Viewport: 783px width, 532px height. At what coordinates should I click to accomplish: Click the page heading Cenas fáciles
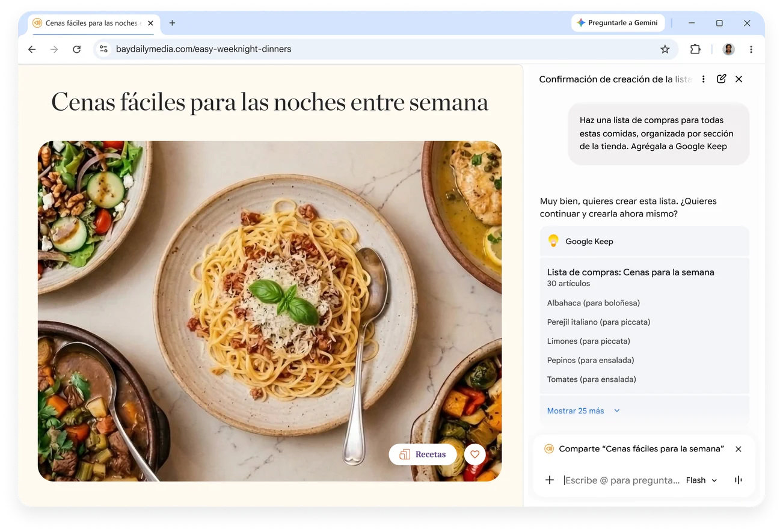pyautogui.click(x=269, y=102)
